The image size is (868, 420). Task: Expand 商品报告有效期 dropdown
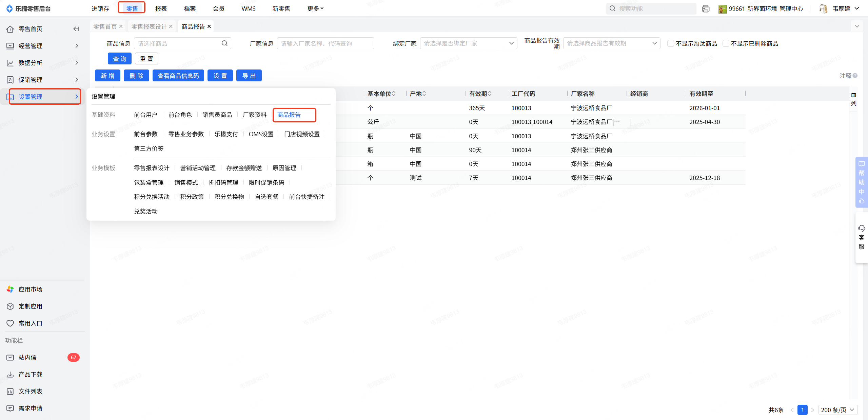click(611, 43)
